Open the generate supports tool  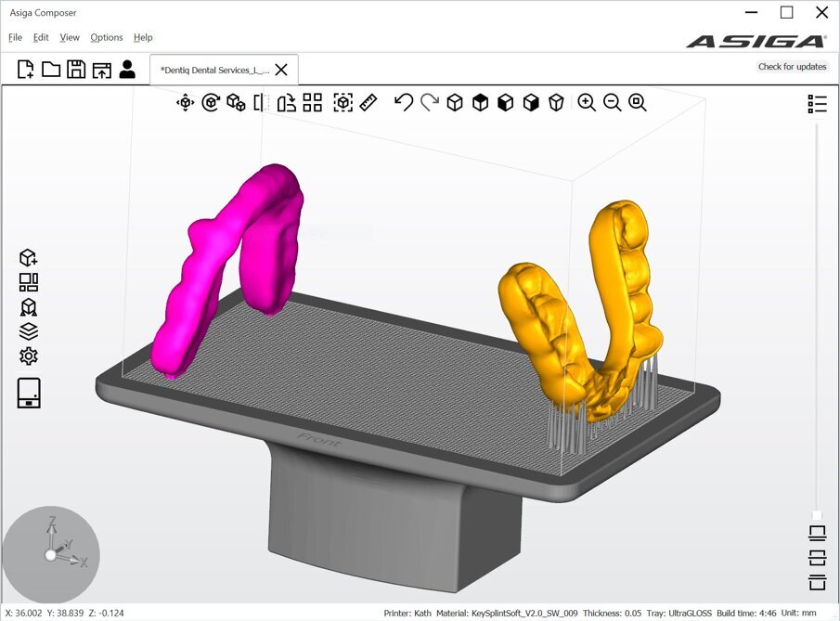29,306
